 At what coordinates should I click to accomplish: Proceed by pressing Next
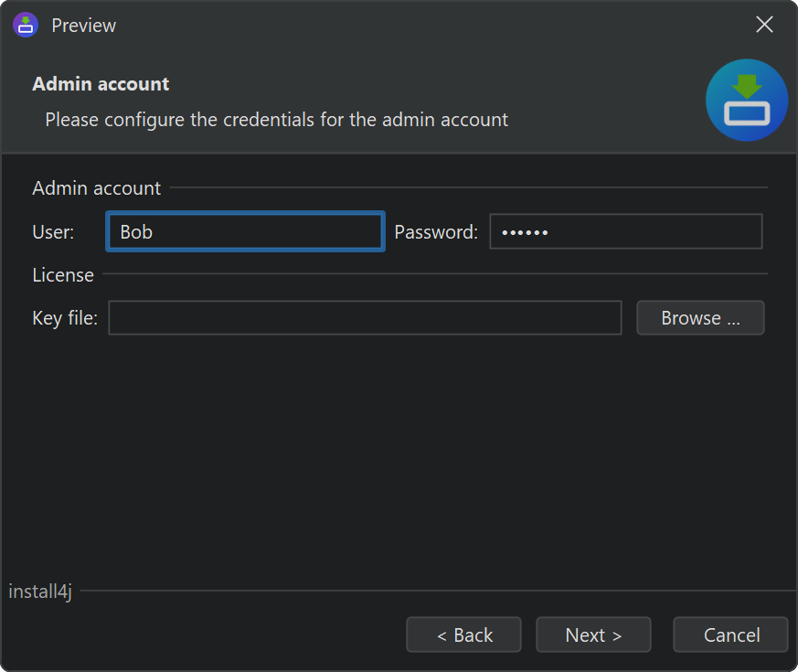point(593,635)
